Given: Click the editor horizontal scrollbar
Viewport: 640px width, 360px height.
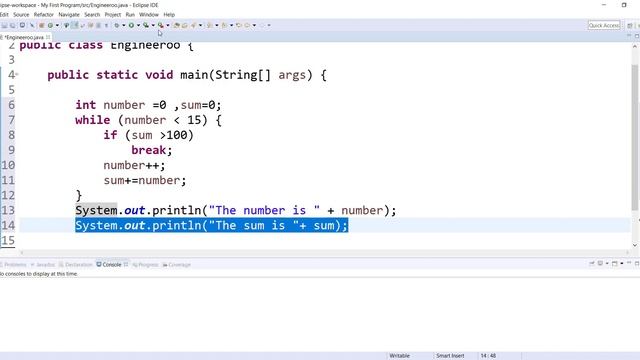Looking at the screenshot, I should (x=325, y=252).
